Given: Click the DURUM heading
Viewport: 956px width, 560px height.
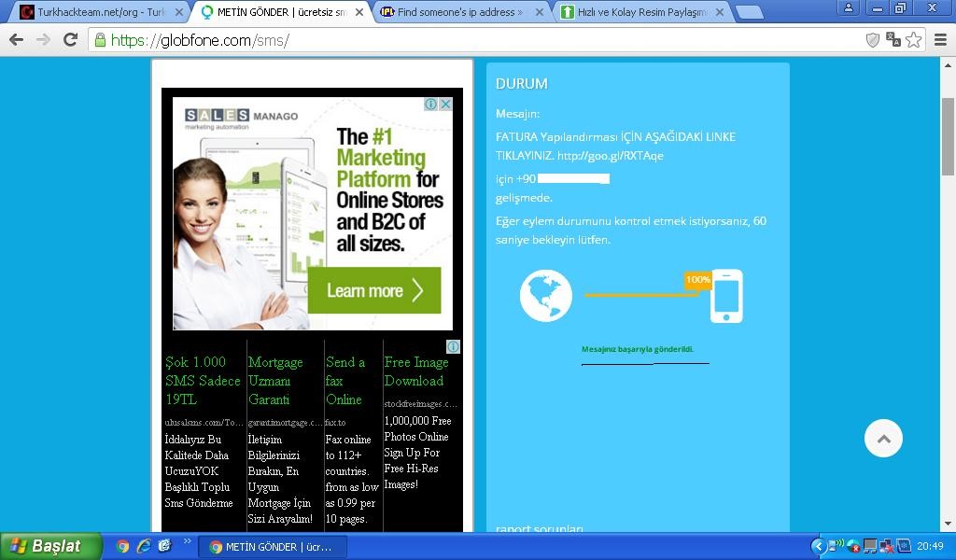Looking at the screenshot, I should 521,83.
